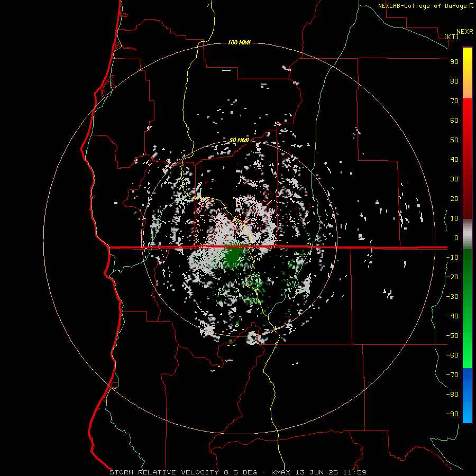
Task: Click the gray zero-velocity segment of color bar
Action: [467, 234]
